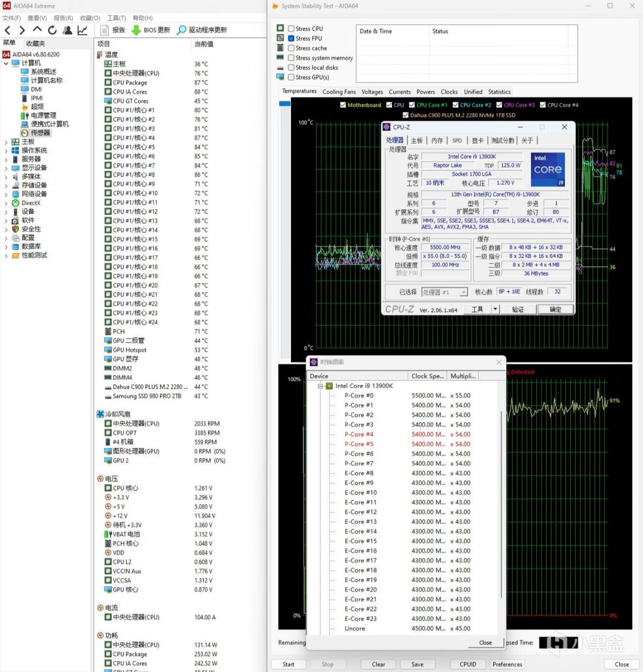643x672 pixels.
Task: Toggle the Stress system memory checkbox
Action: [x=291, y=58]
